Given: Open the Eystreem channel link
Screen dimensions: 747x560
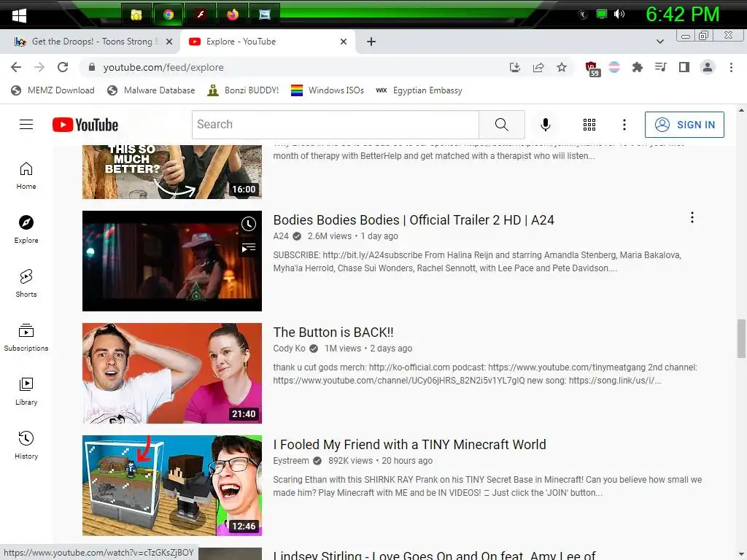Looking at the screenshot, I should [291, 461].
